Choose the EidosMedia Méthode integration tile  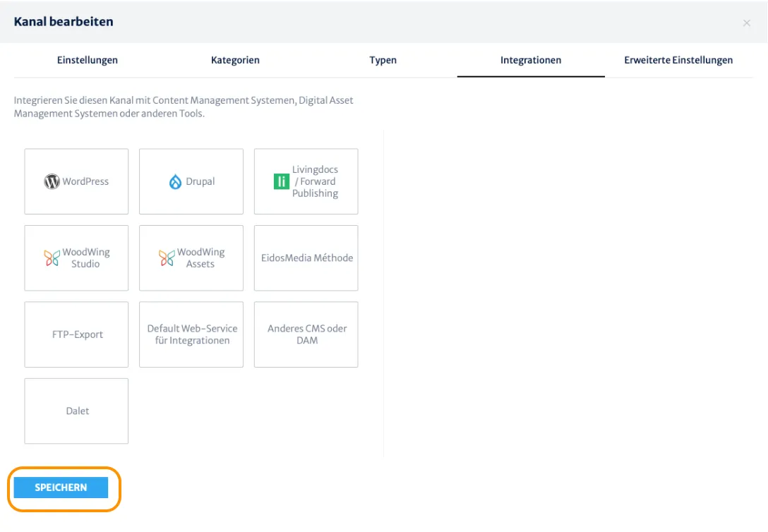[306, 258]
